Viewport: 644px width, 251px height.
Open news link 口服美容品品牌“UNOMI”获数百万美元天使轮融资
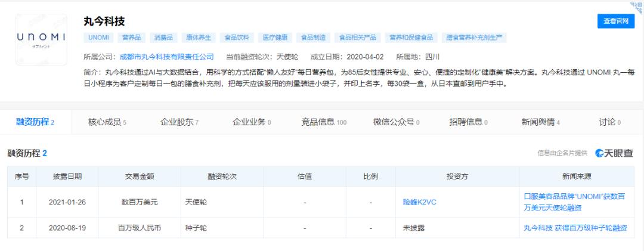pyautogui.click(x=575, y=202)
